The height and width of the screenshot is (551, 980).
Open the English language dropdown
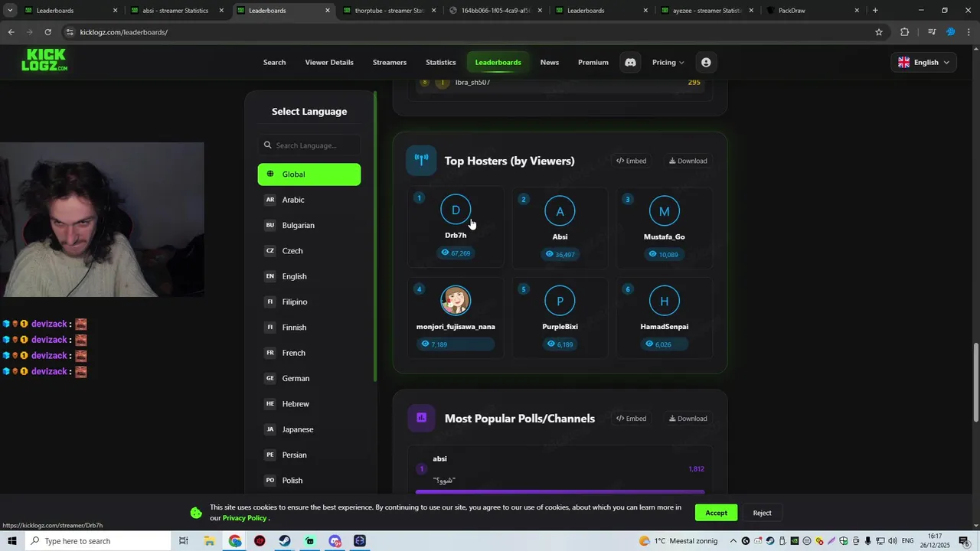click(924, 62)
